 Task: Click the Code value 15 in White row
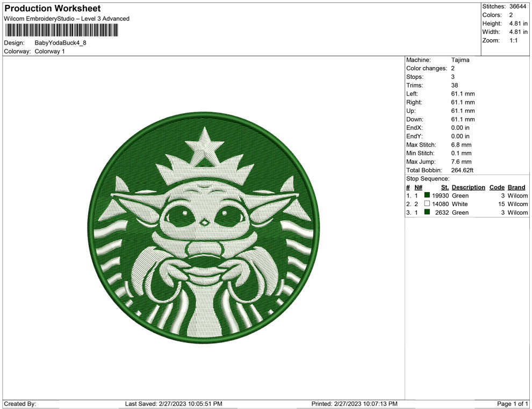(501, 204)
